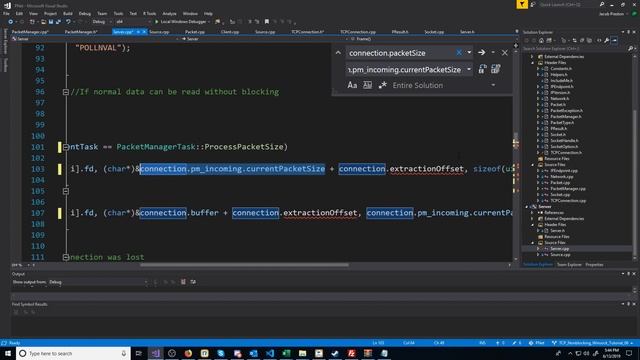Click the Save All toolbar icon
This screenshot has height=360, width=640.
(x=58, y=22)
